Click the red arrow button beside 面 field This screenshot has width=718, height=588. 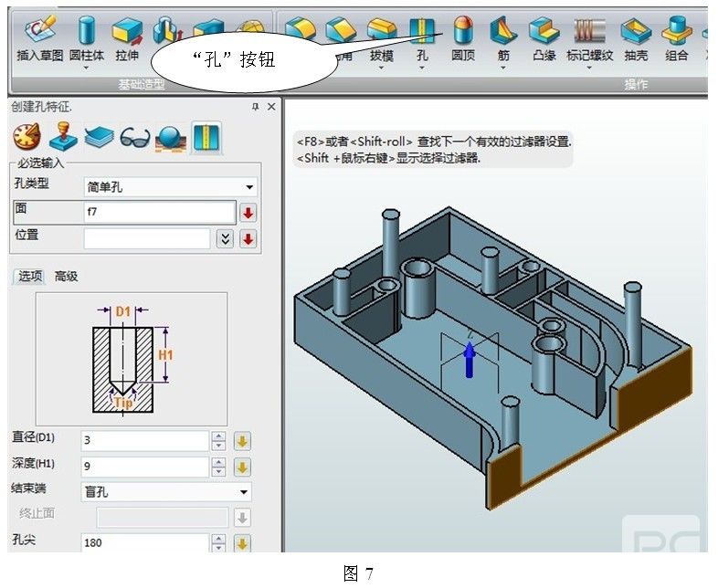248,213
